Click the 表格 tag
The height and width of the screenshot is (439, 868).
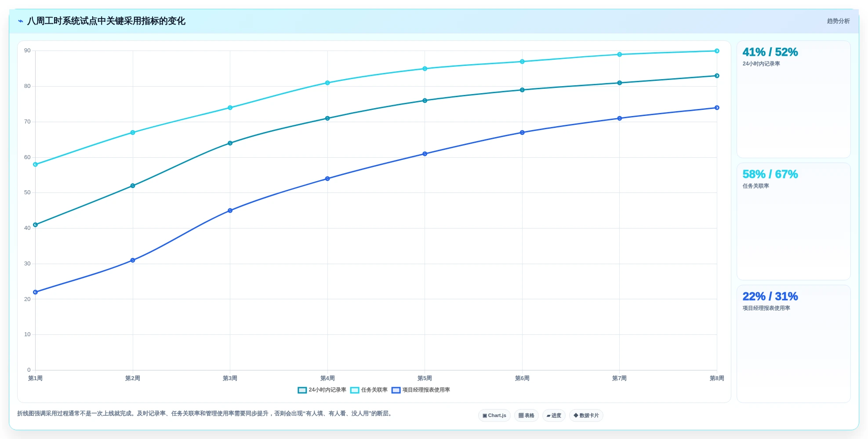coord(527,415)
